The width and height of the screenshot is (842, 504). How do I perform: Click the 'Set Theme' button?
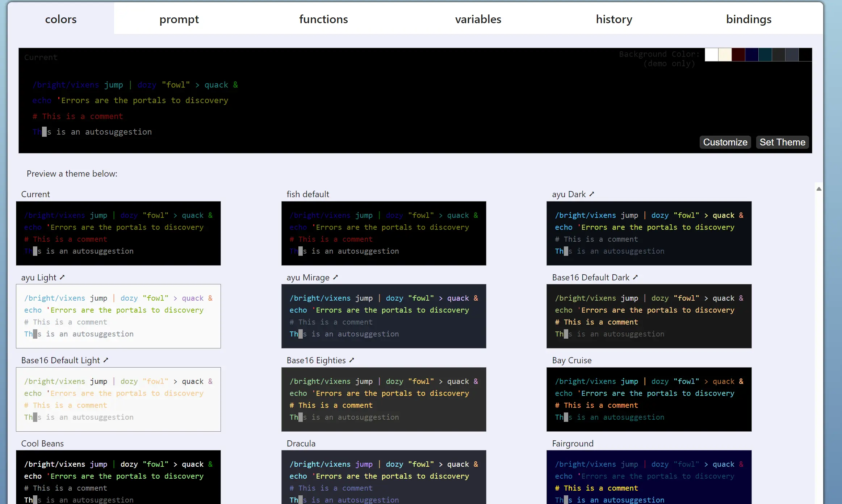[782, 141]
